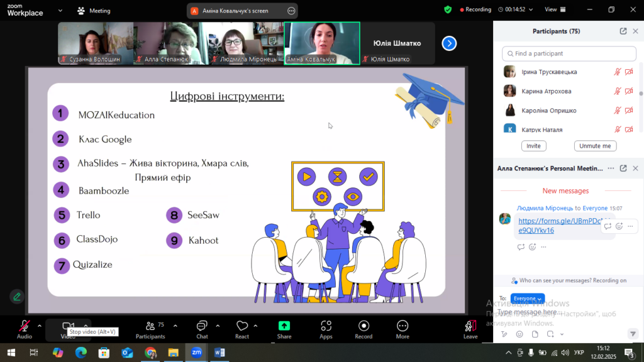This screenshot has height=362, width=644.
Task: Open the Share screen option
Action: [x=284, y=328]
